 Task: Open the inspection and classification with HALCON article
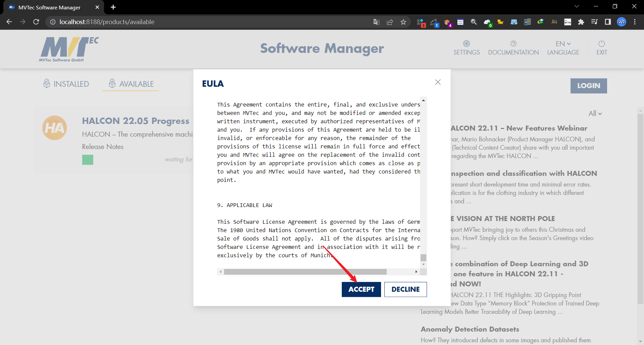click(x=524, y=174)
